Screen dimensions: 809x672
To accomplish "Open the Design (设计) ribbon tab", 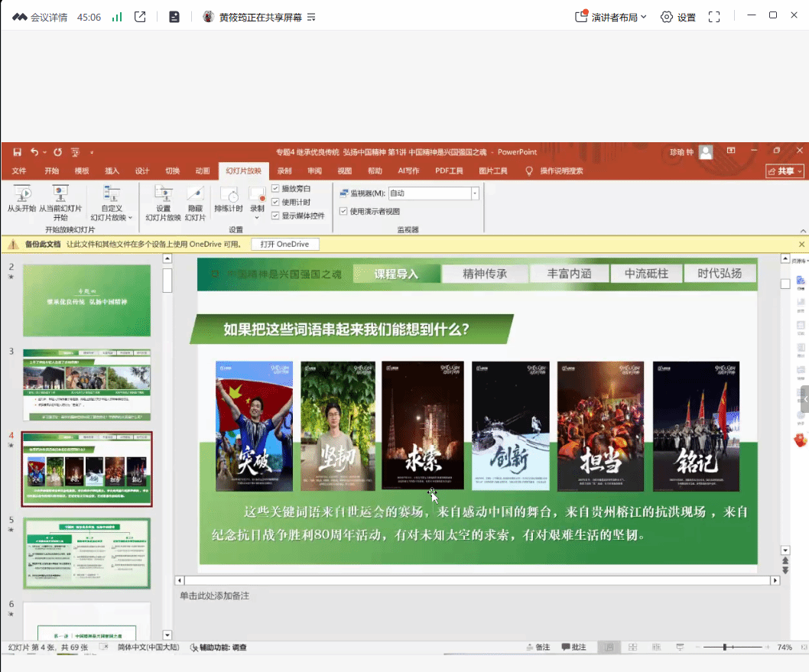I will (x=142, y=171).
